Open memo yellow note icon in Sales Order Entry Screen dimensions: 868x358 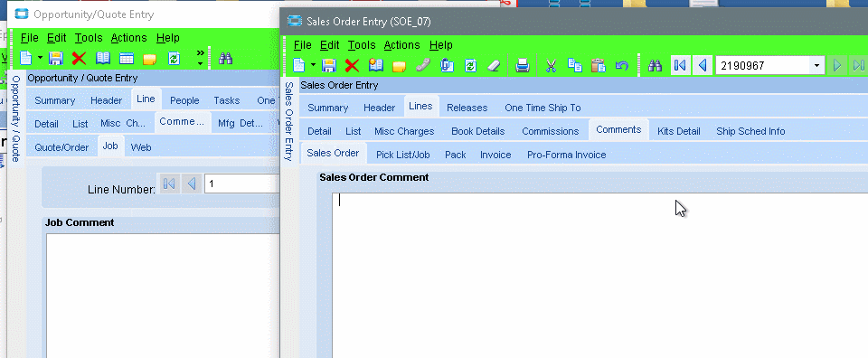click(399, 66)
